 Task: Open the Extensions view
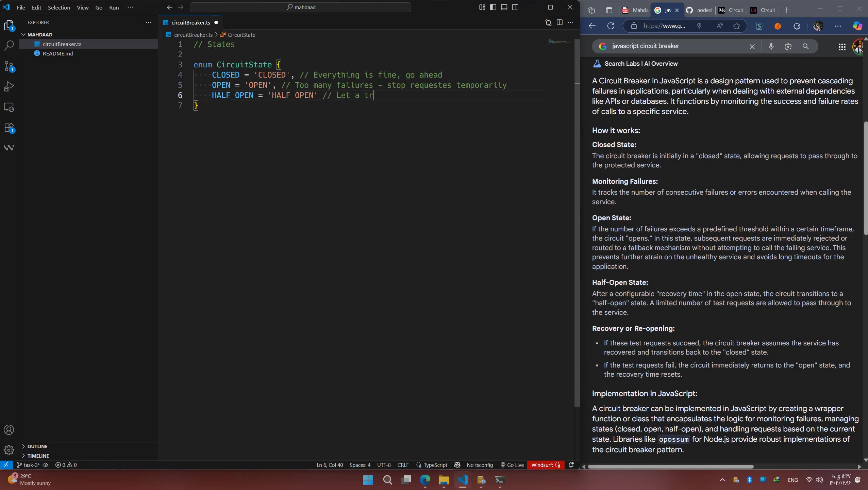coord(9,128)
